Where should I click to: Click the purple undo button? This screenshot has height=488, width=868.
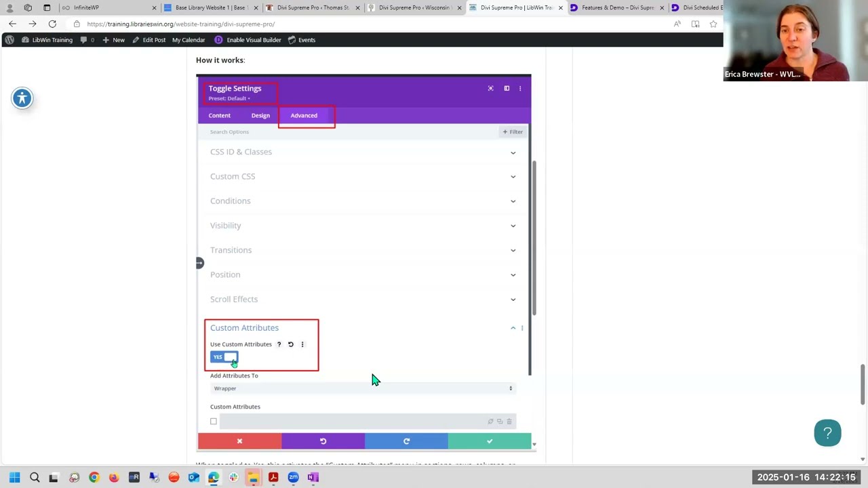pos(323,441)
